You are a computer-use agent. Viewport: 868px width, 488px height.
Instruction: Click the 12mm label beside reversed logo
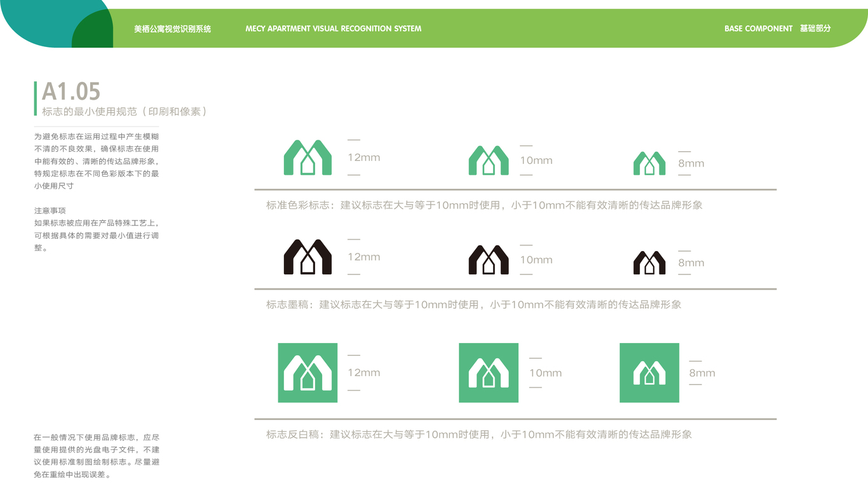tap(364, 373)
